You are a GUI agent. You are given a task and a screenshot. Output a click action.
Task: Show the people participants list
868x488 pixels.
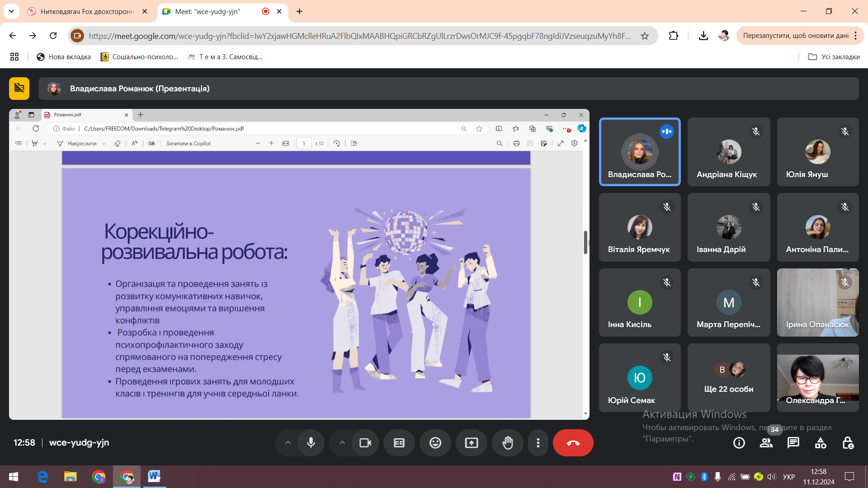pos(766,443)
